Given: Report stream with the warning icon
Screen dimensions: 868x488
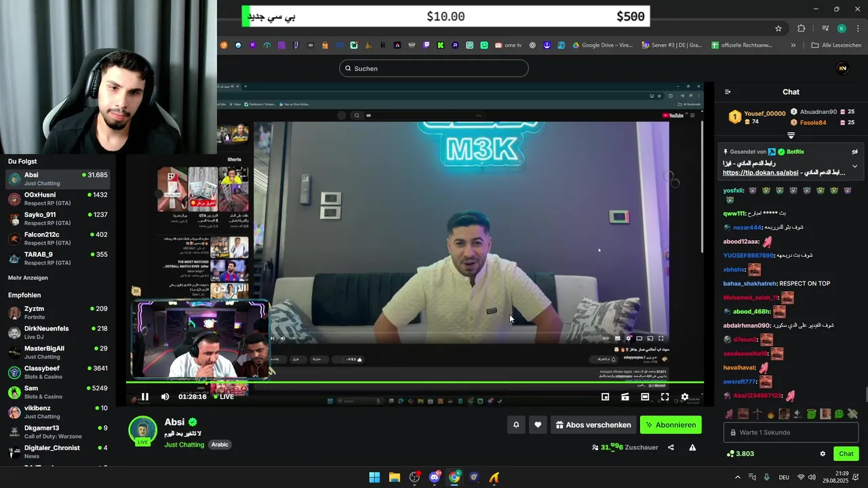Looking at the screenshot, I should click(x=692, y=447).
